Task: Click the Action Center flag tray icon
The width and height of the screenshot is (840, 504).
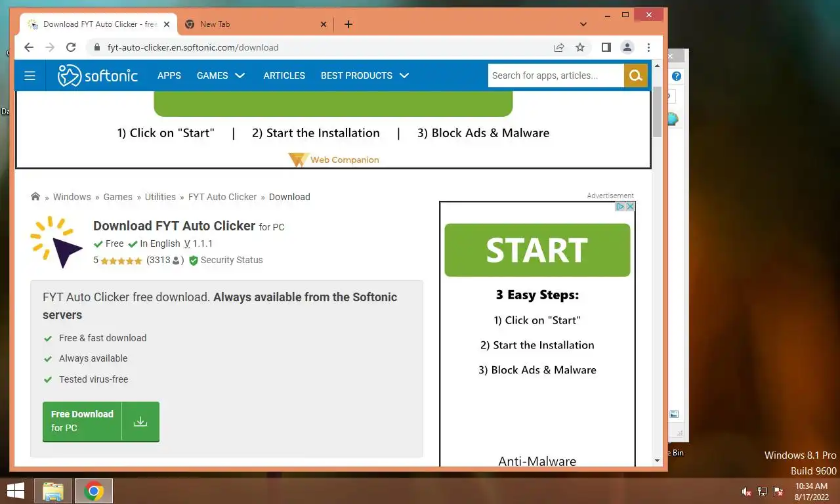Action: pyautogui.click(x=779, y=492)
